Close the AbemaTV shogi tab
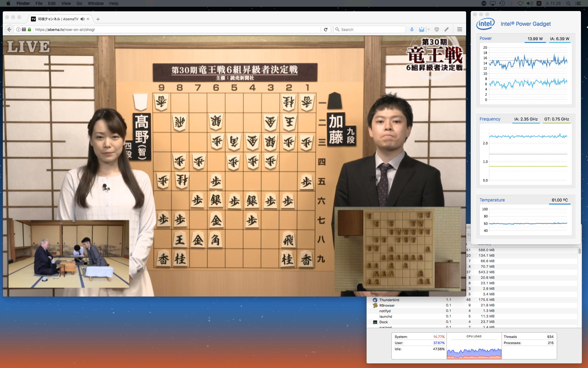The width and height of the screenshot is (588, 368). [88, 19]
